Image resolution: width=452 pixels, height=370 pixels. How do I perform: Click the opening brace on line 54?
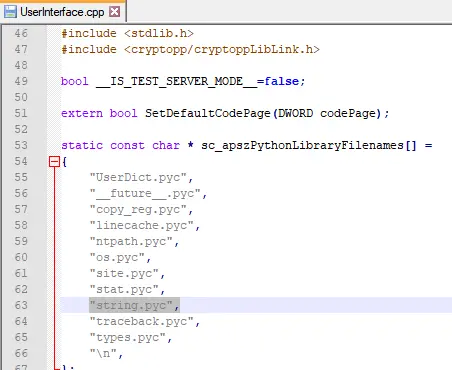[64, 162]
